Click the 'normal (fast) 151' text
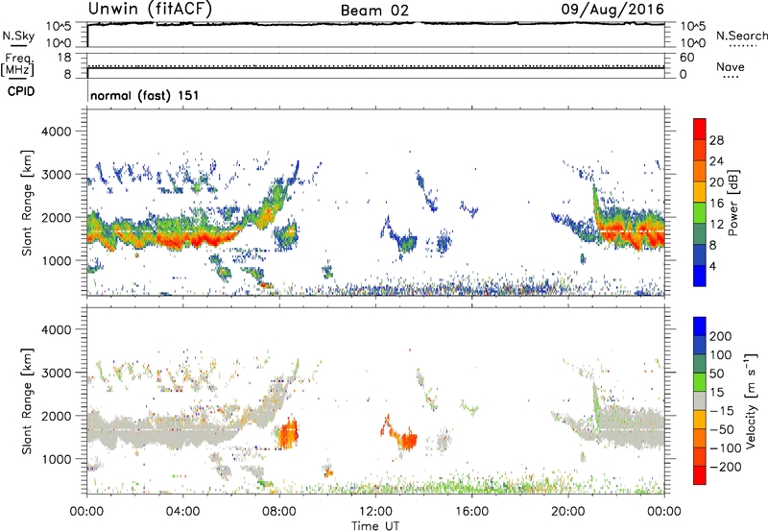This screenshot has width=768, height=532. [145, 95]
